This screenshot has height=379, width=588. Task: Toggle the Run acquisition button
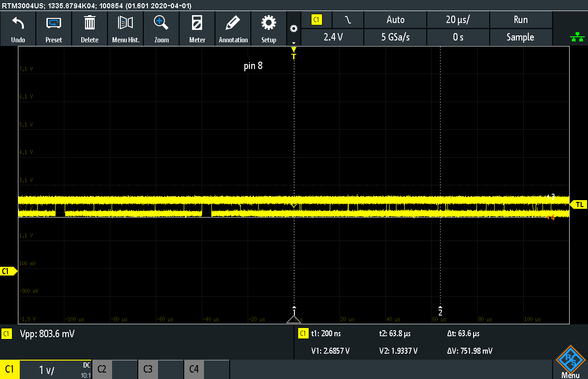[520, 20]
